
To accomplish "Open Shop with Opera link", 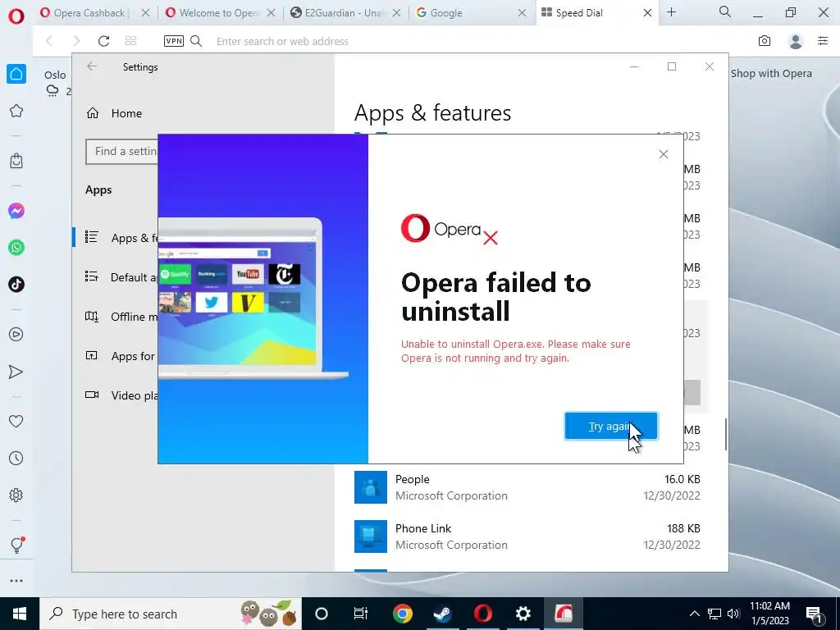I will coord(771,73).
